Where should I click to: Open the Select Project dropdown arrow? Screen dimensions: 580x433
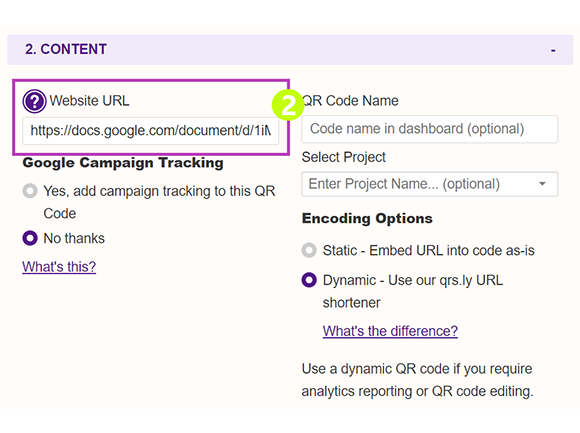point(542,184)
